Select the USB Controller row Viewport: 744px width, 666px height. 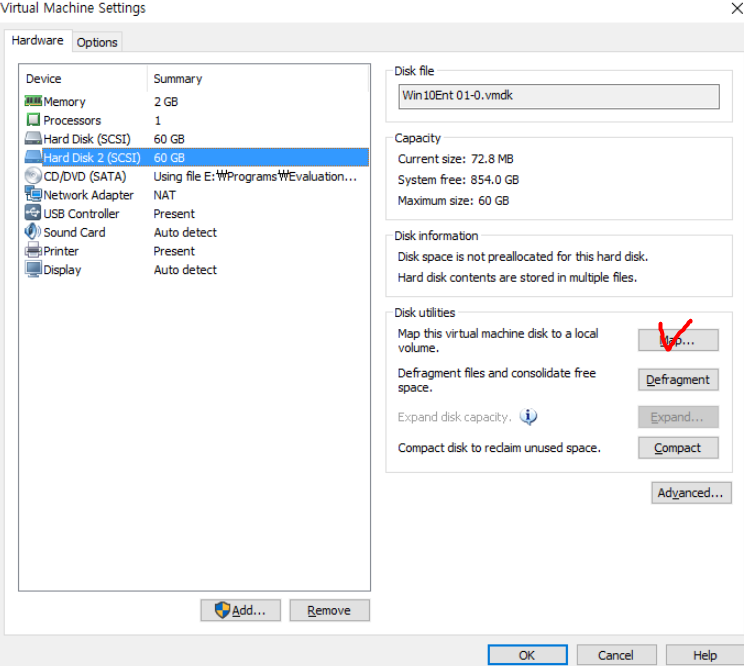pos(196,213)
